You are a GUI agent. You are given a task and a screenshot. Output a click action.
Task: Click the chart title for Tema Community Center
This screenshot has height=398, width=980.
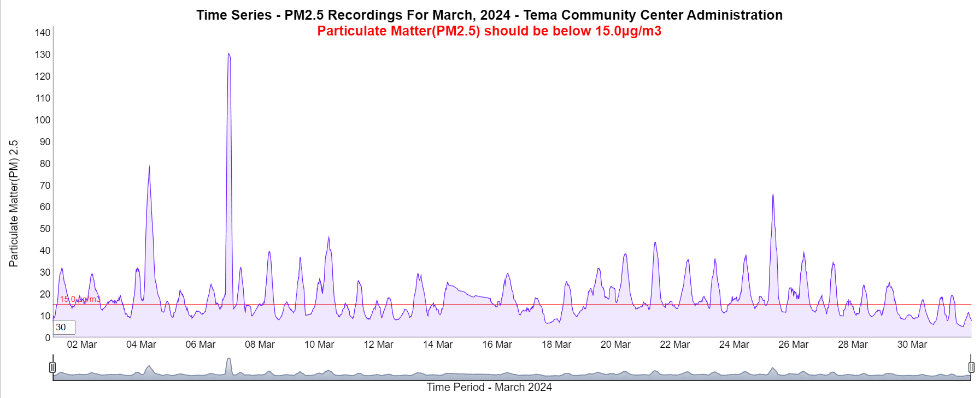point(489,15)
